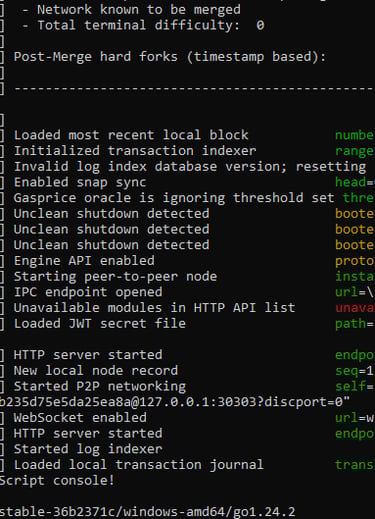Click the 'stable-36b2371c/windows-amd64/go1.24.2' version text
The height and width of the screenshot is (519, 375).
click(x=147, y=512)
